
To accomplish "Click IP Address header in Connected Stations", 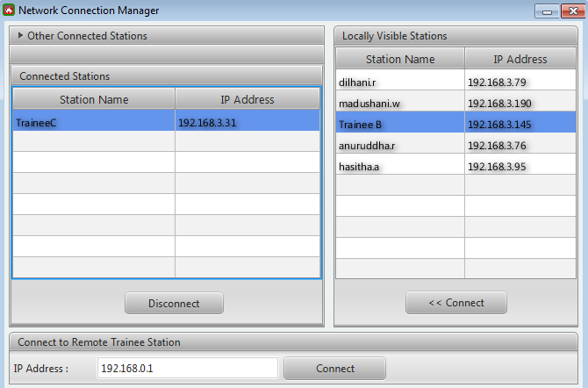I will pos(247,99).
